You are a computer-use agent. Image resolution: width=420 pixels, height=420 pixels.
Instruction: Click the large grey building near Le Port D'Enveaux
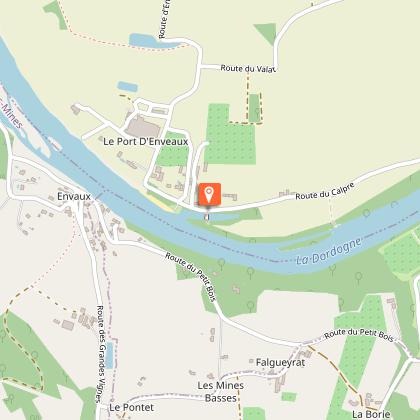(143, 126)
